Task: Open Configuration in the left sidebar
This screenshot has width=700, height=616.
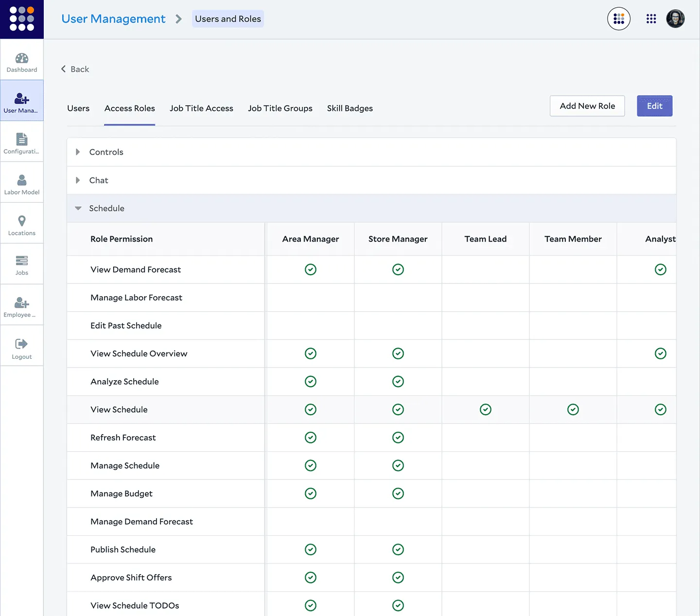Action: pyautogui.click(x=22, y=142)
